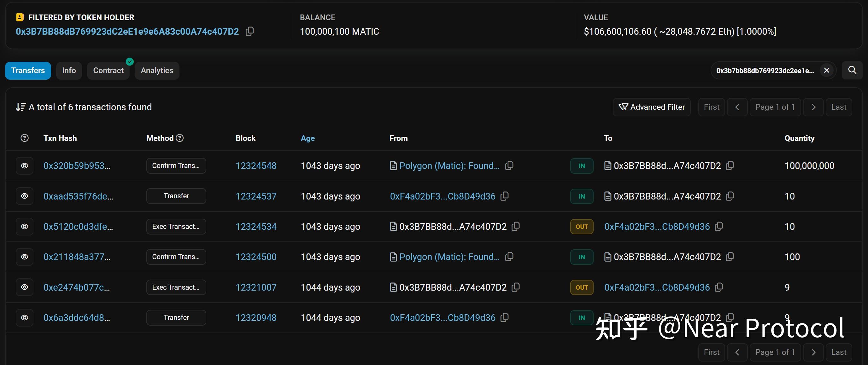This screenshot has height=365, width=868.
Task: Copy From address in block 12320948 row
Action: [x=505, y=317]
